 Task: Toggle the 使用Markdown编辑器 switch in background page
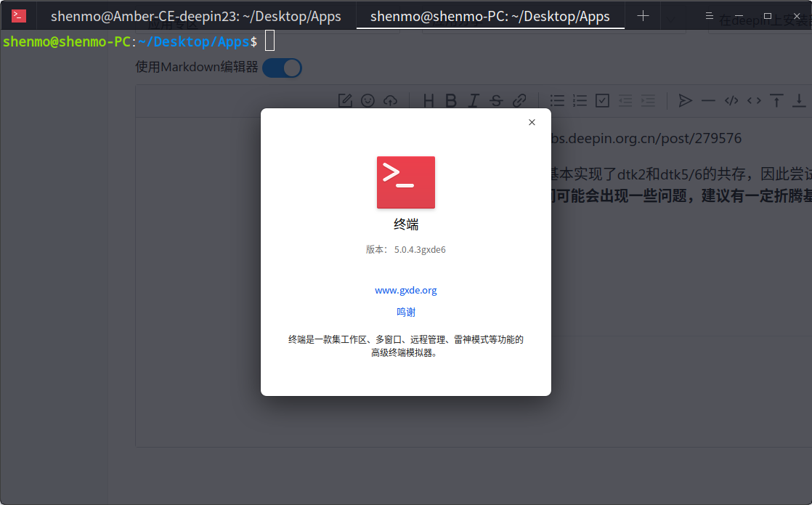(283, 68)
